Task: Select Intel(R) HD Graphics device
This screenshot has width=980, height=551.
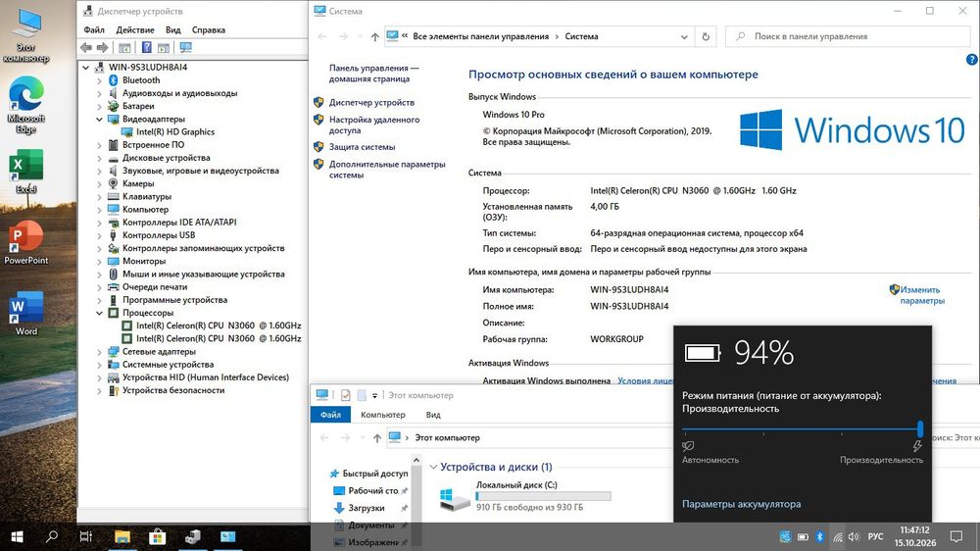Action: coord(175,132)
